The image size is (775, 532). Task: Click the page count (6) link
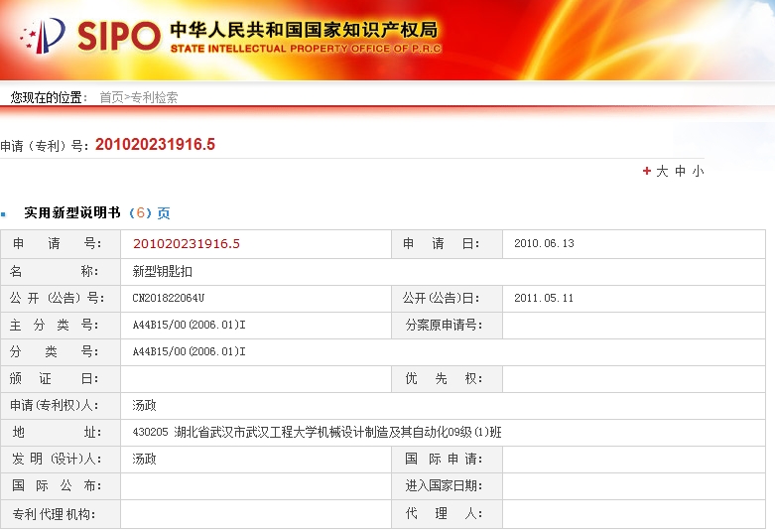140,212
